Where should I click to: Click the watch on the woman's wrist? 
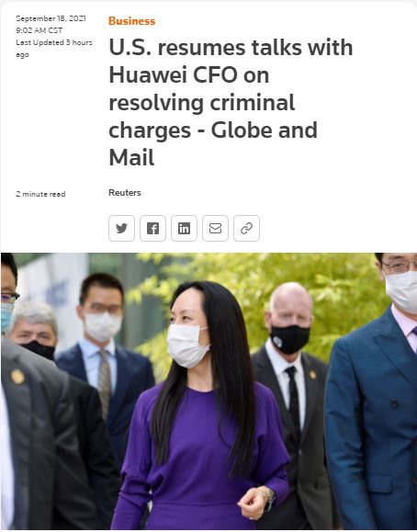(270, 501)
